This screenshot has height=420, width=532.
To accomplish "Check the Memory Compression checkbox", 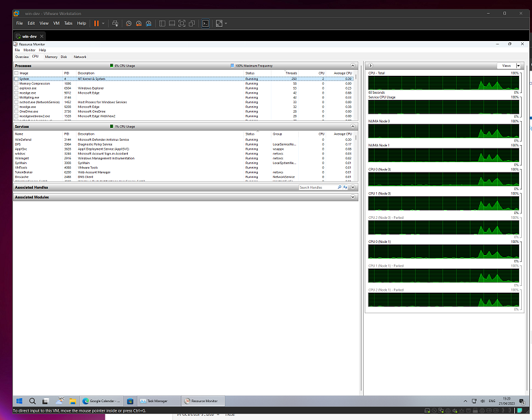I will tap(16, 83).
